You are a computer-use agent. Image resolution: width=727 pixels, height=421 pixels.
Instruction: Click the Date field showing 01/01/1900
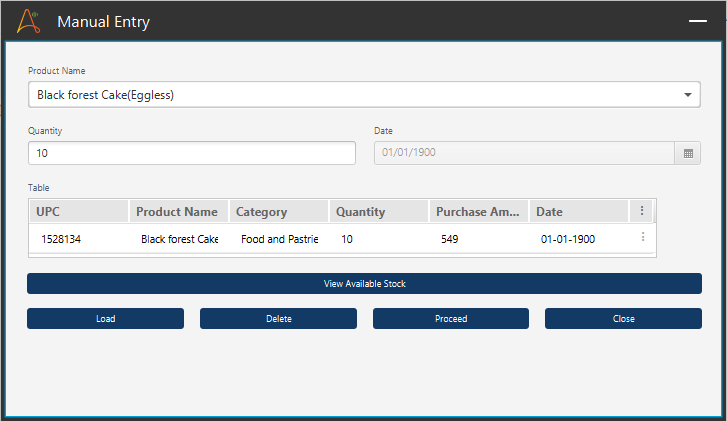524,153
